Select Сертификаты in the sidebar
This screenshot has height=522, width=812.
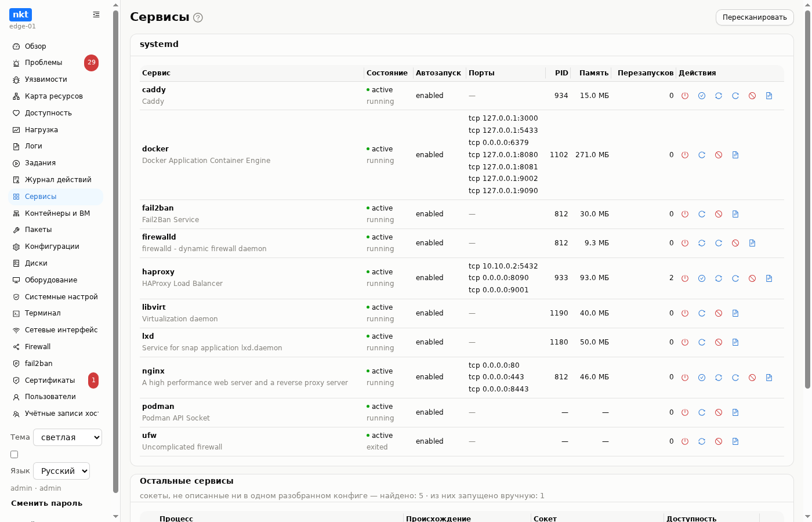pos(56,380)
